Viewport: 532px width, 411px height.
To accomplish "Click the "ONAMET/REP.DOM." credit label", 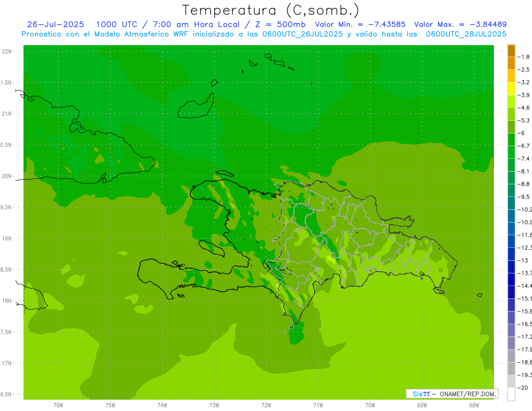I will pyautogui.click(x=467, y=394).
